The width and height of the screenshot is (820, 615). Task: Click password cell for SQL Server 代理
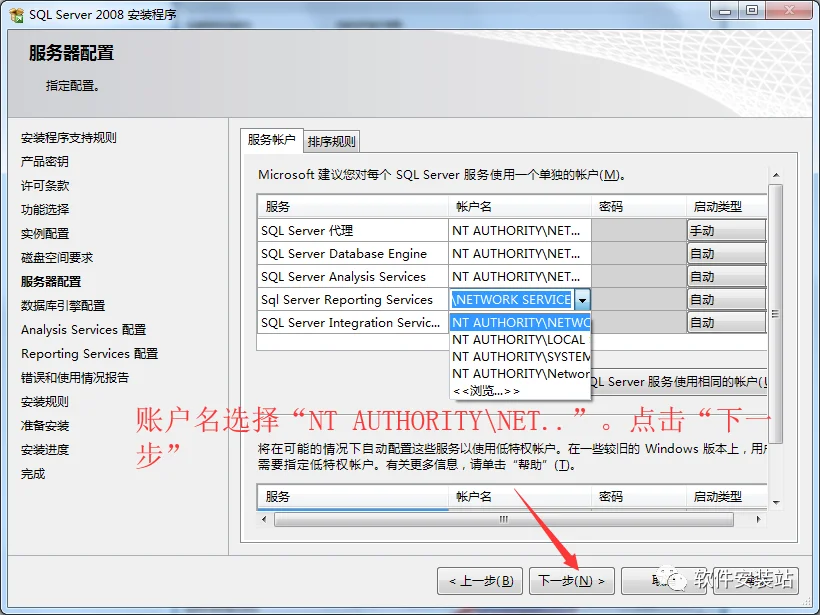[x=639, y=231]
